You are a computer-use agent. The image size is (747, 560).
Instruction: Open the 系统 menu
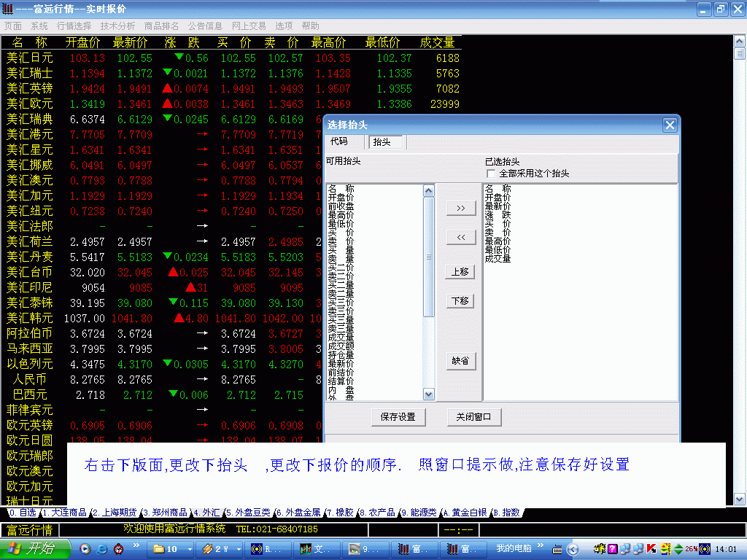pos(39,26)
